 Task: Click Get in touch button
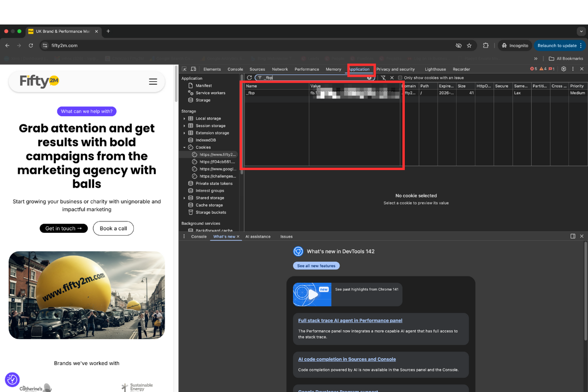pos(64,228)
